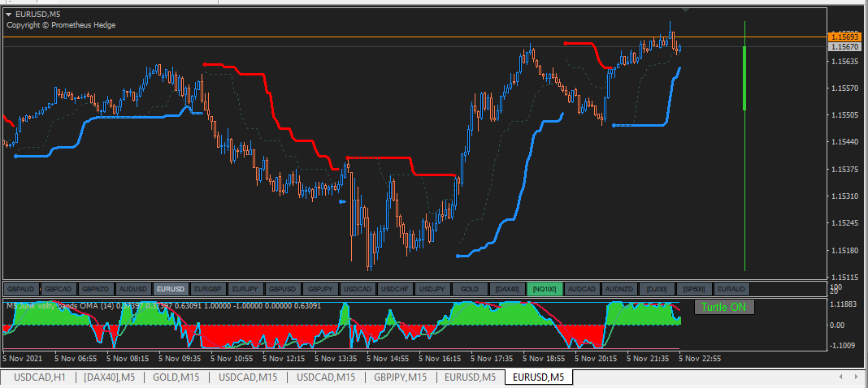Click the 5 Nov 09:35 time label
Screen dimensions: 868x388
click(180, 358)
